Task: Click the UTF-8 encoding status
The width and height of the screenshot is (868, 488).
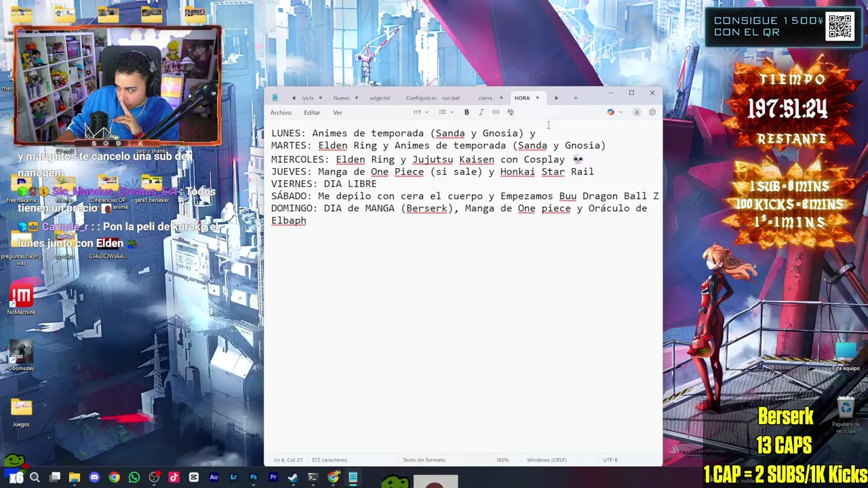Action: click(x=610, y=460)
